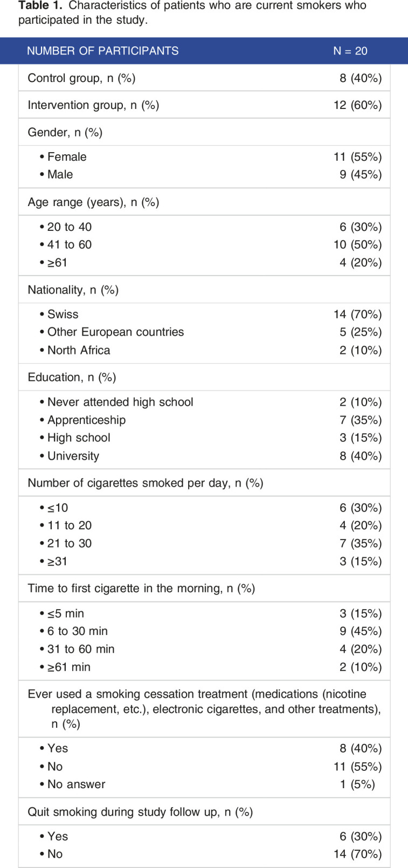Click the '41 to 60' age range entry

tap(70, 245)
